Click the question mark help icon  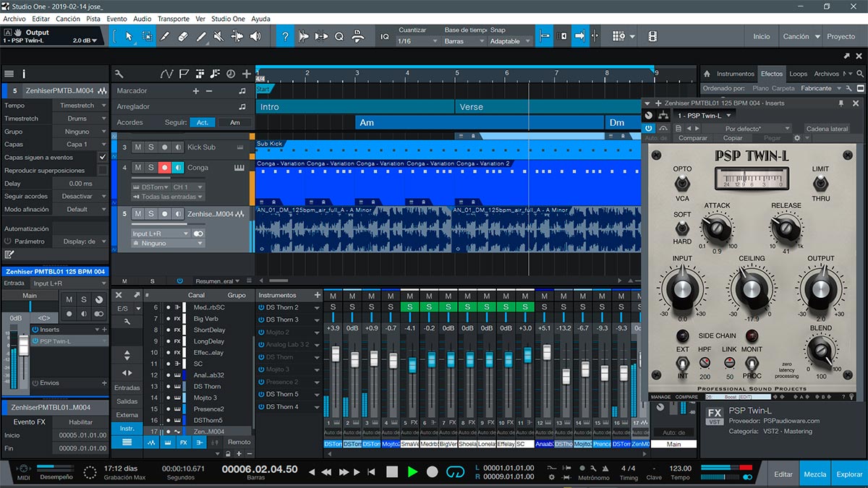[x=286, y=36]
